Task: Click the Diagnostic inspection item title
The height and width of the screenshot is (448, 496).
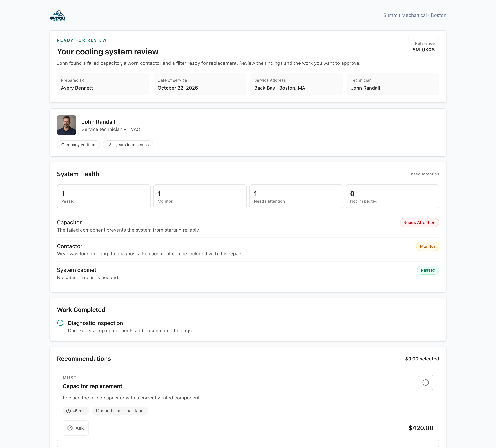Action: 95,323
